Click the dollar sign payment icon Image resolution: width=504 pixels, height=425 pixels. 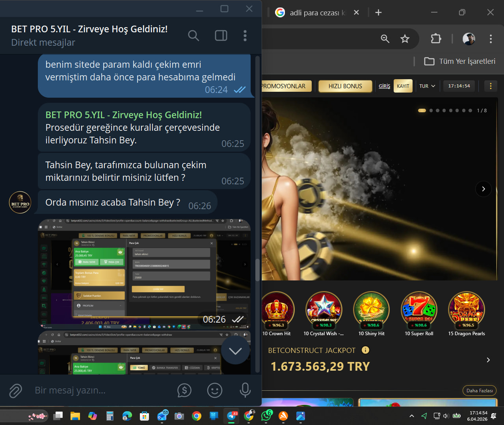pyautogui.click(x=184, y=390)
